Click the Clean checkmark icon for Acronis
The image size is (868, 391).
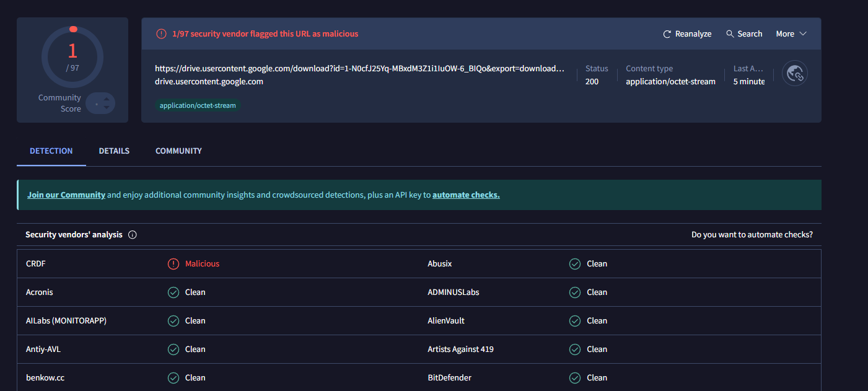[173, 292]
